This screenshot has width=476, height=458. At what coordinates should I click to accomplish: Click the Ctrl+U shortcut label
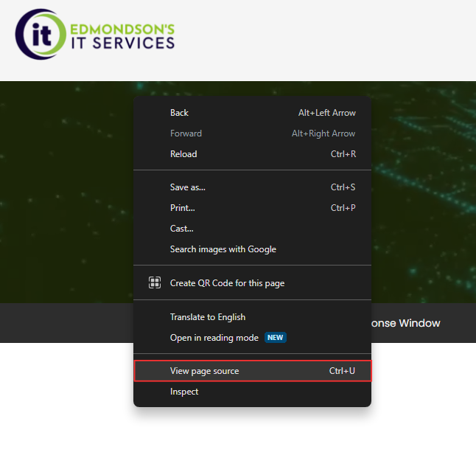[x=342, y=371]
